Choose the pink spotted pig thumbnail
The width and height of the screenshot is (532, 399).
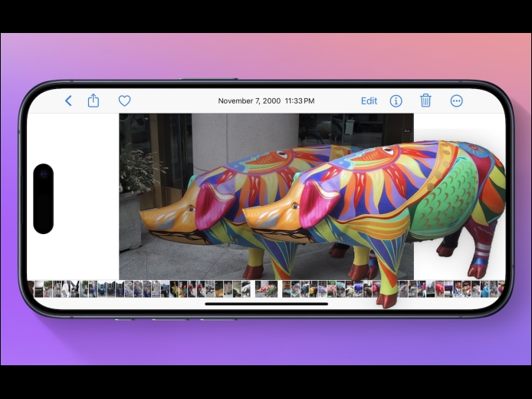(331, 289)
